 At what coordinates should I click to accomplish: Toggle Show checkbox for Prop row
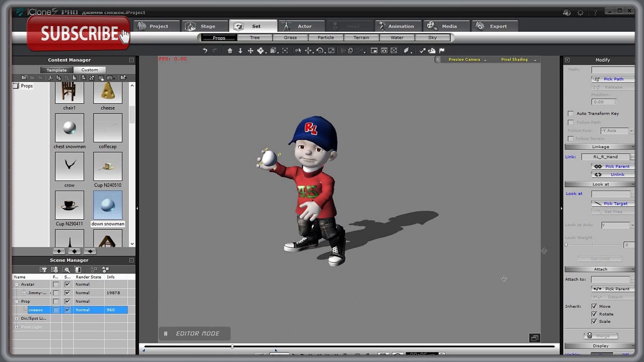[67, 301]
